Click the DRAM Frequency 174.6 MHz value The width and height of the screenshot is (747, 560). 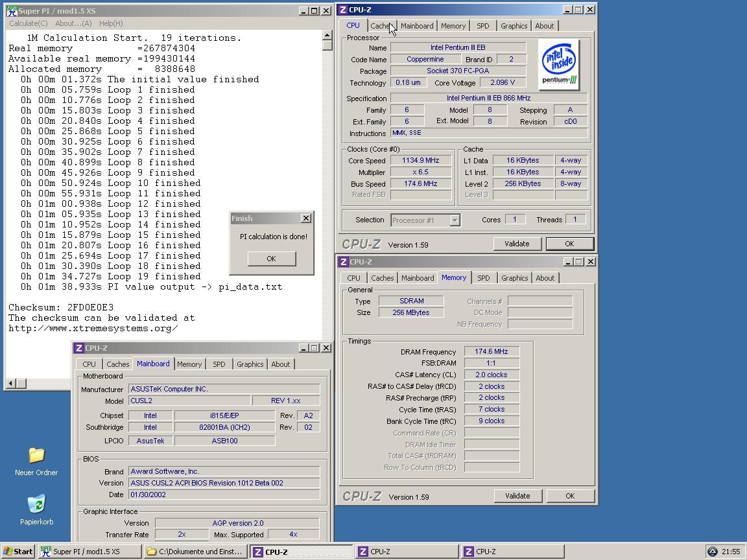(491, 351)
